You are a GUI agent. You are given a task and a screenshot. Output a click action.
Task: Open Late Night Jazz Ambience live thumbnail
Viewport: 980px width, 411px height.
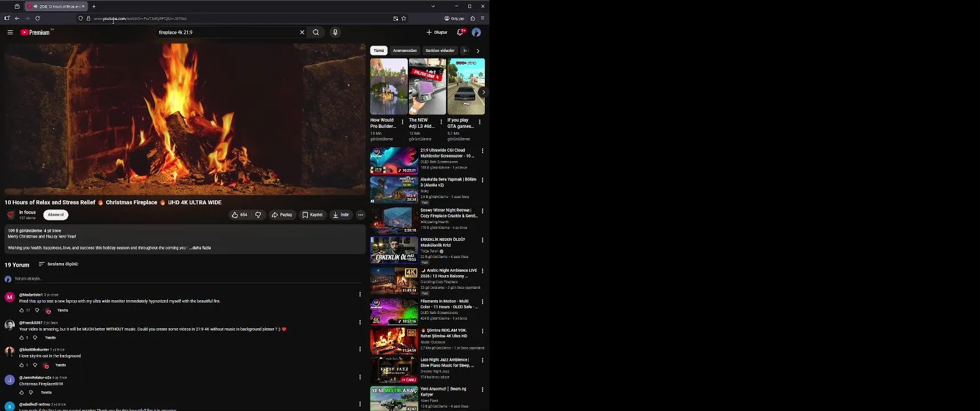point(393,370)
